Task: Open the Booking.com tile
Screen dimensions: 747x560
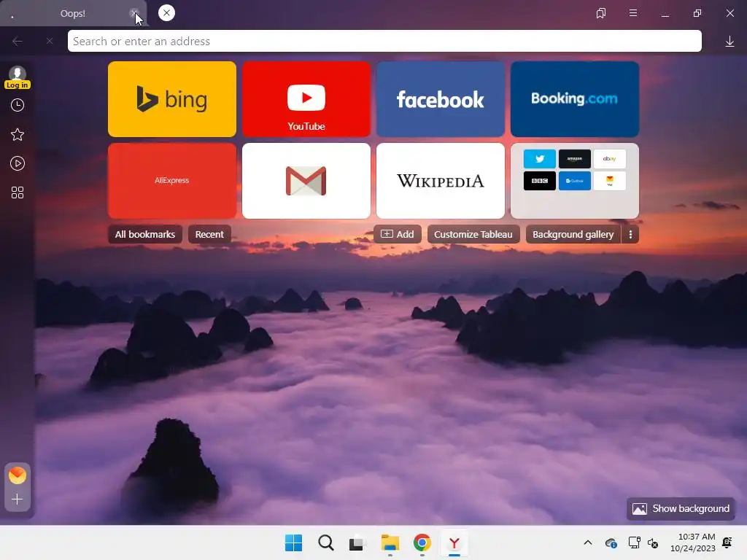Action: tap(575, 99)
